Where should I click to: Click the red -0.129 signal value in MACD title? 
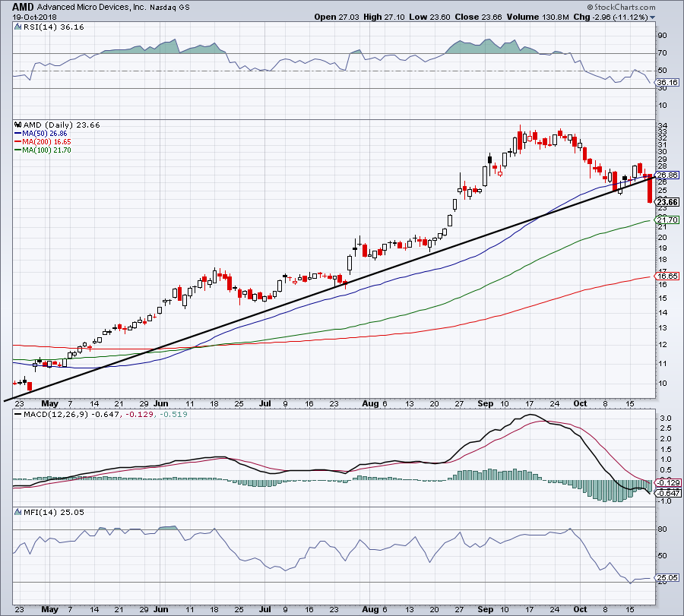point(140,414)
